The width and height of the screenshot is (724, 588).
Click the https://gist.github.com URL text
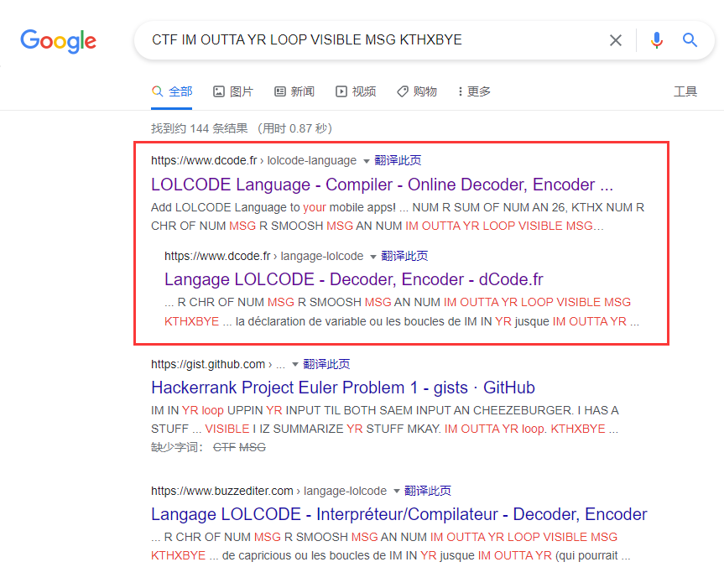(208, 365)
